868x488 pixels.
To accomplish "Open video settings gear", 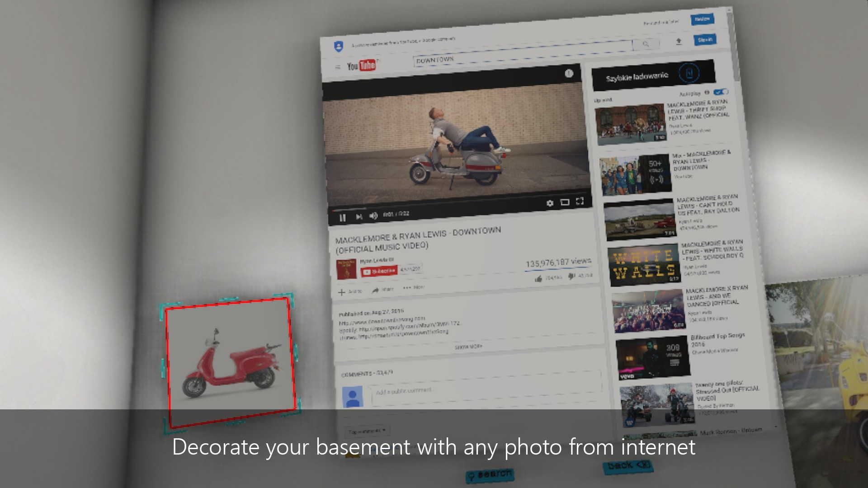I will (x=550, y=203).
